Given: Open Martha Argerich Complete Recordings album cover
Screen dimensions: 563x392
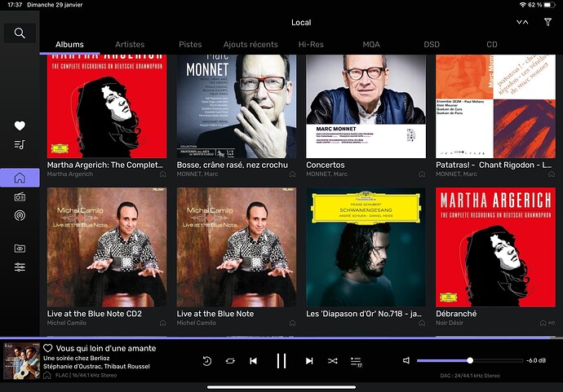Looking at the screenshot, I should click(107, 107).
